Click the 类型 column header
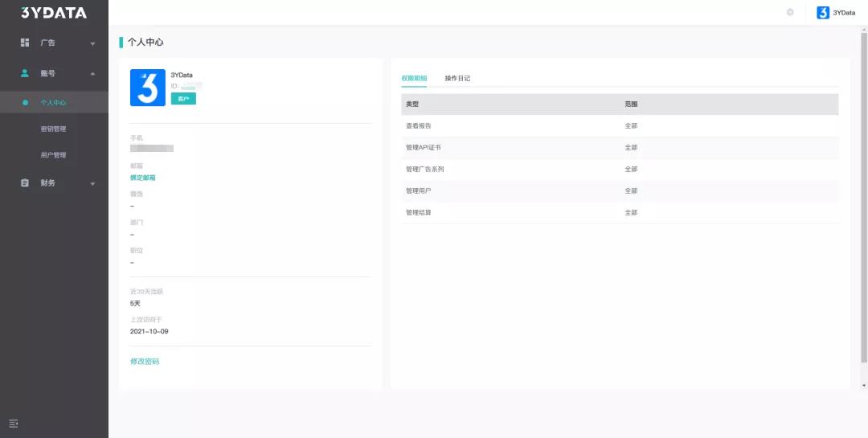The image size is (868, 438). (412, 104)
